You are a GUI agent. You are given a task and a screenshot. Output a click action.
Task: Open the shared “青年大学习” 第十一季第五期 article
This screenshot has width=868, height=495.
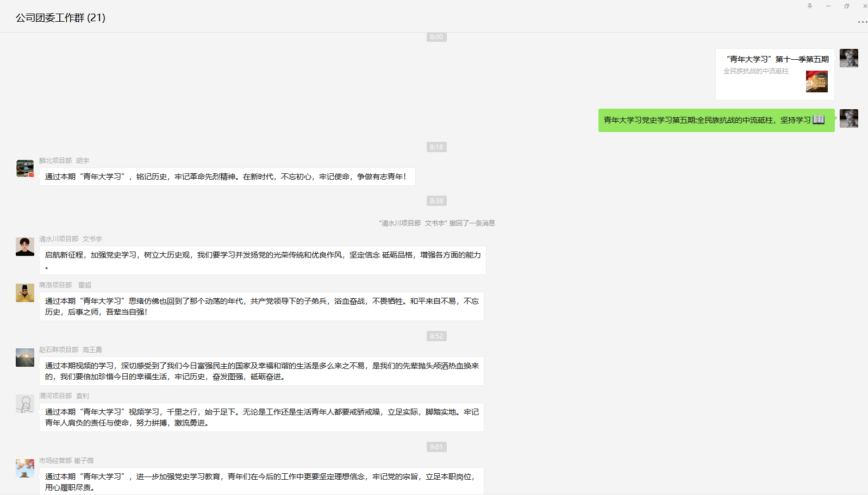pyautogui.click(x=775, y=74)
